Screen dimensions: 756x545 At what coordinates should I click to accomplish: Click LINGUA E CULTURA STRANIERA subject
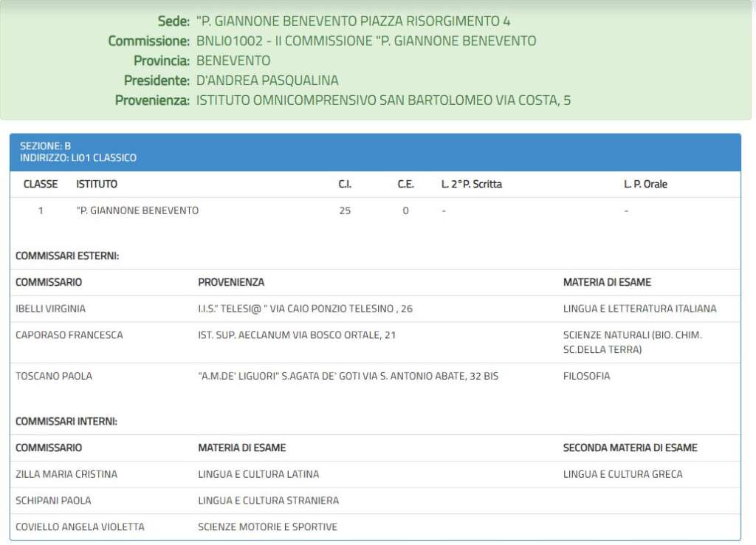(268, 501)
